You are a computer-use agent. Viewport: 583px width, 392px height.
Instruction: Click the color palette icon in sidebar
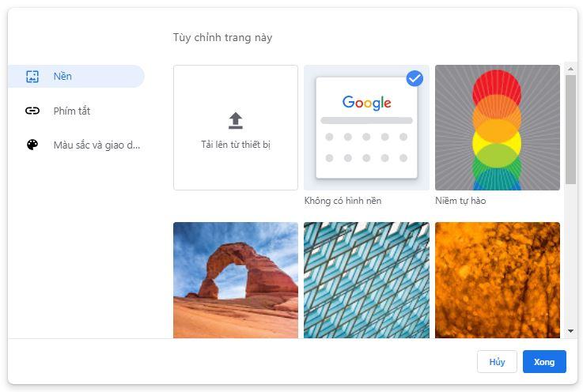[32, 145]
